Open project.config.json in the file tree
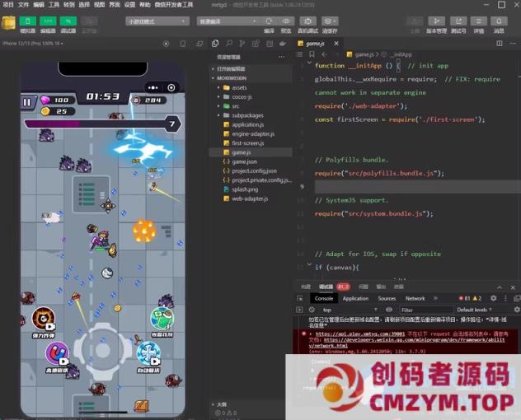The height and width of the screenshot is (420, 521). point(252,171)
